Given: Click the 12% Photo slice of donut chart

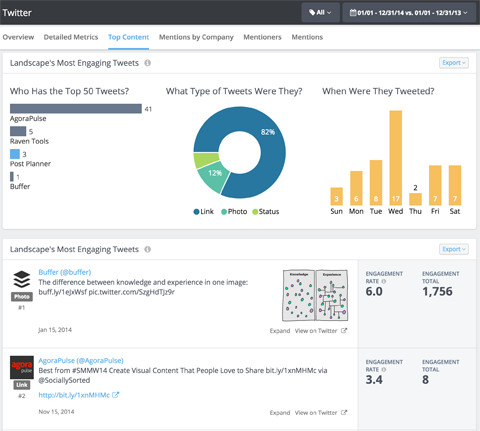Looking at the screenshot, I should (x=215, y=173).
